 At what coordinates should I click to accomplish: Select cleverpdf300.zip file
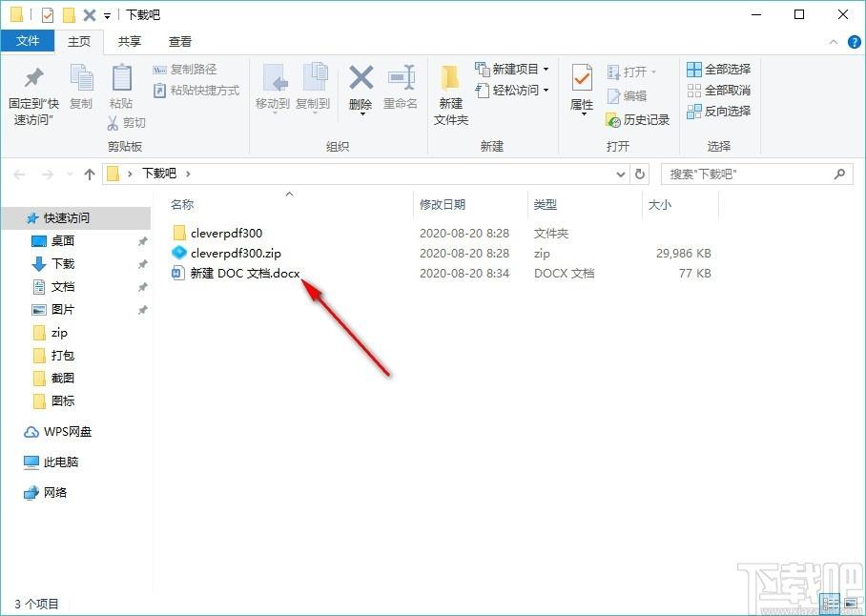click(x=236, y=254)
